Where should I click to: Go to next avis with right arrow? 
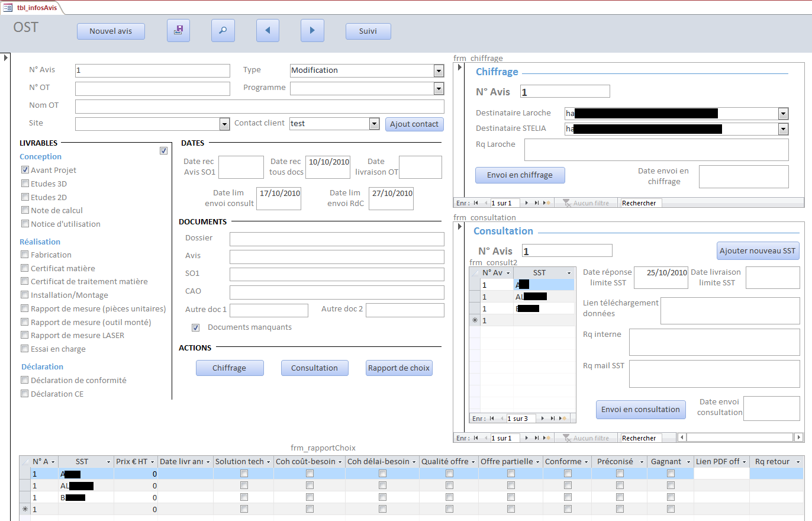[312, 31]
